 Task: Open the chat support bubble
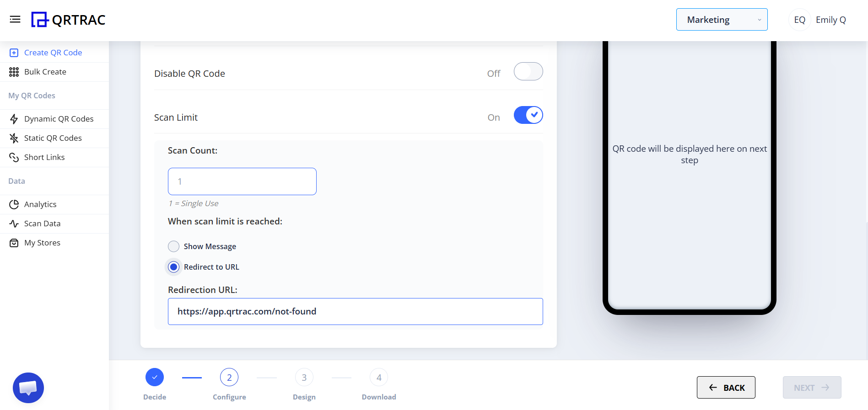28,388
